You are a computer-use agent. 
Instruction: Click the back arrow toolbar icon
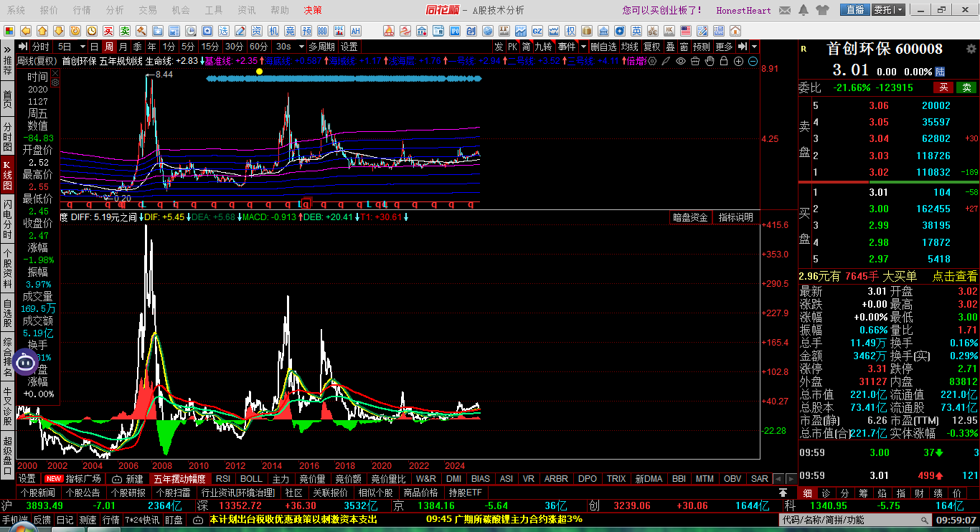pyautogui.click(x=25, y=31)
